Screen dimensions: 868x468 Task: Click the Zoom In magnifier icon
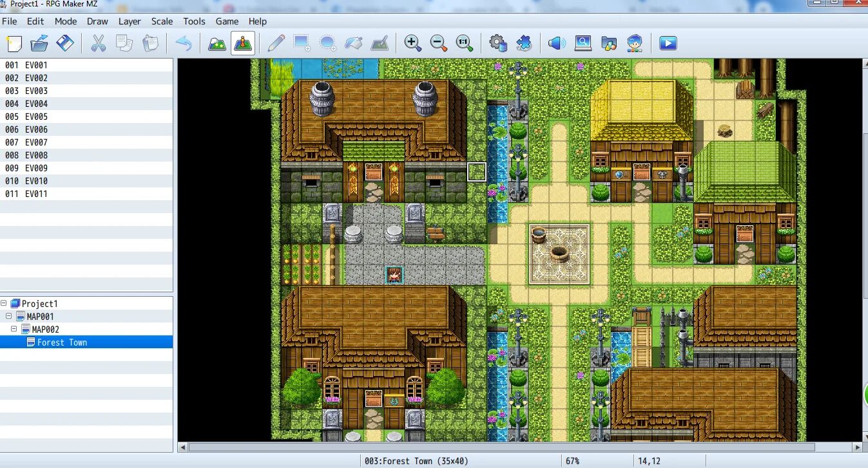click(x=413, y=43)
